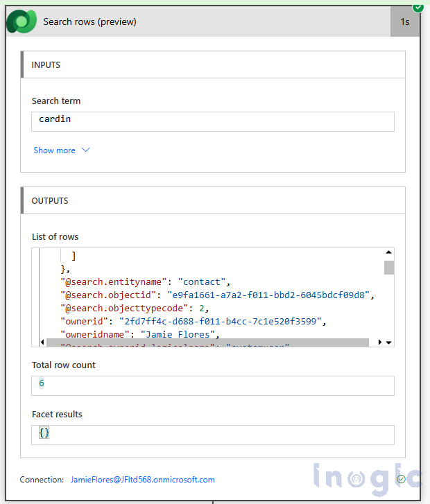Open the JamieFlores connection email link
This screenshot has height=504, width=430.
(142, 480)
